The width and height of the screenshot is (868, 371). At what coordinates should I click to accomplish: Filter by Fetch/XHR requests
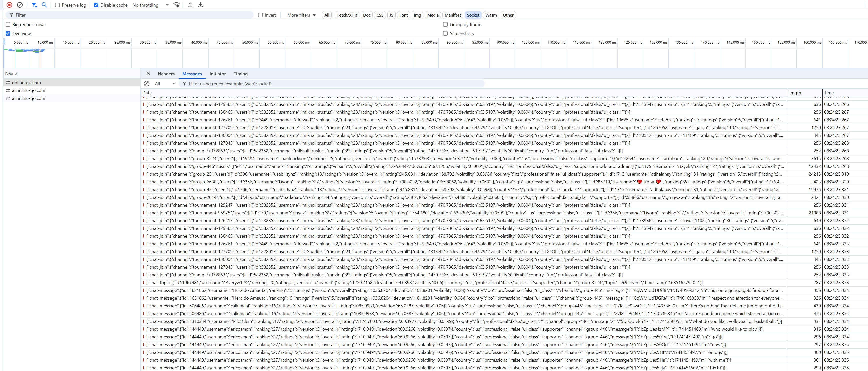347,15
